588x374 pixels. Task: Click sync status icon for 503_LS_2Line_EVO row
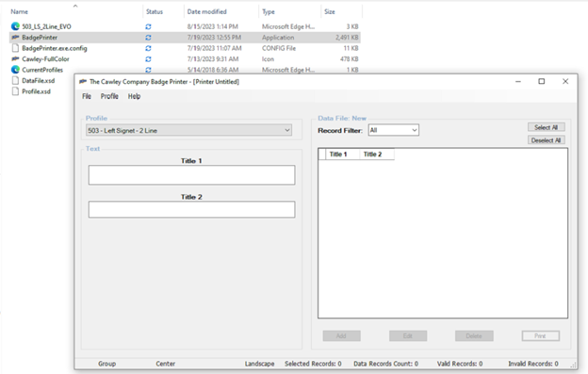click(148, 26)
